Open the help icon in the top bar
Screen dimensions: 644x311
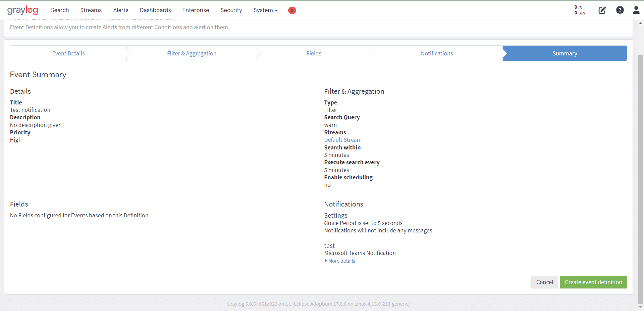620,10
